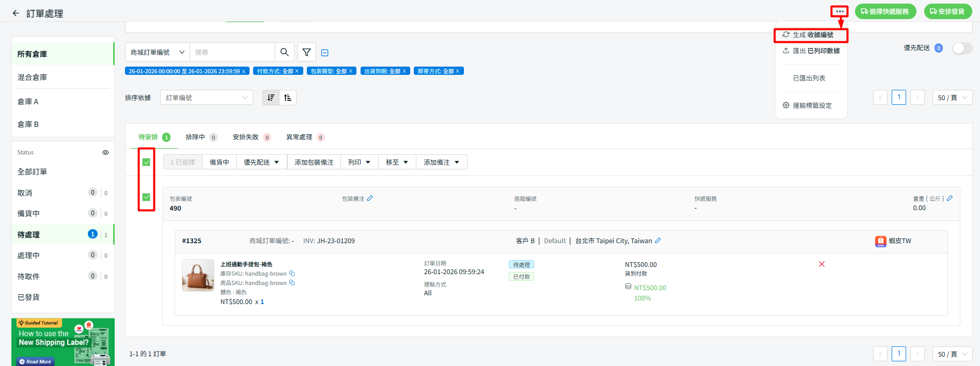Click the handbag product thumbnail
Viewport: 980px width, 366px height.
tap(198, 275)
